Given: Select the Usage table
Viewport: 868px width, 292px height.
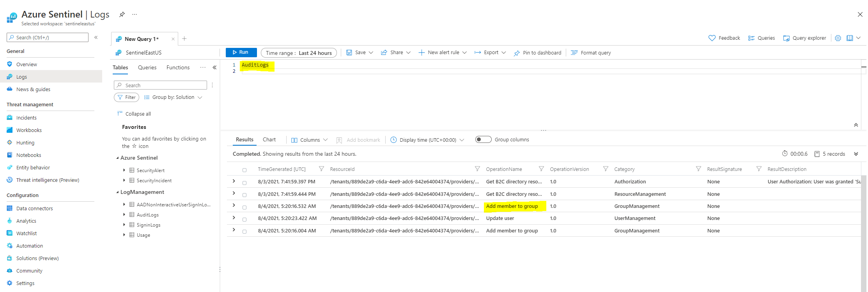Looking at the screenshot, I should click(143, 235).
